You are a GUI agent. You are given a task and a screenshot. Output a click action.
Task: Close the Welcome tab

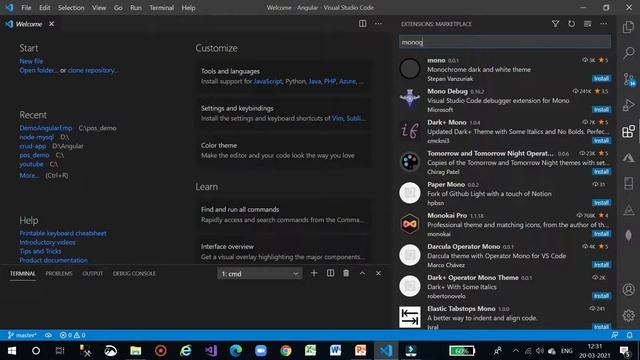click(x=51, y=24)
